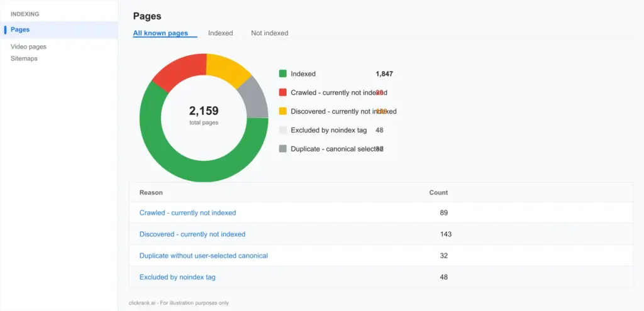Open 'Crawled - currently not indexed' table link

pos(187,213)
